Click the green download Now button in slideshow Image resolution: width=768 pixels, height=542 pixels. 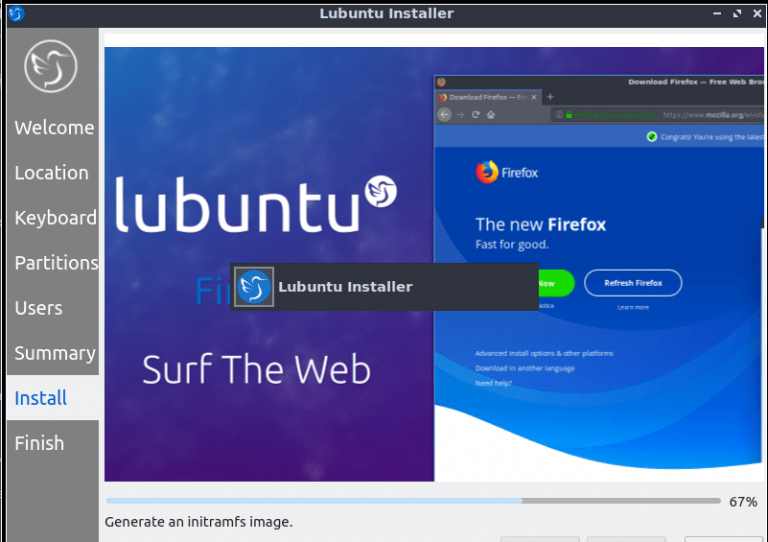point(556,283)
